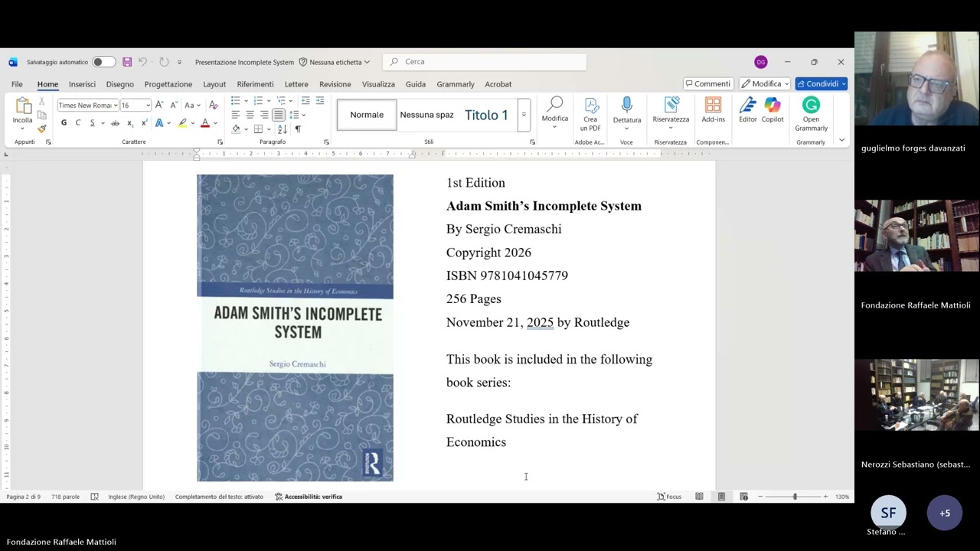Open the Add-ins panel
This screenshot has height=551, width=980.
click(x=713, y=109)
